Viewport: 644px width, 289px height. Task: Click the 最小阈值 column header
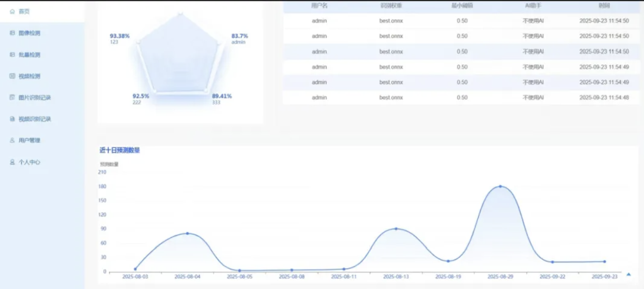[x=462, y=6]
